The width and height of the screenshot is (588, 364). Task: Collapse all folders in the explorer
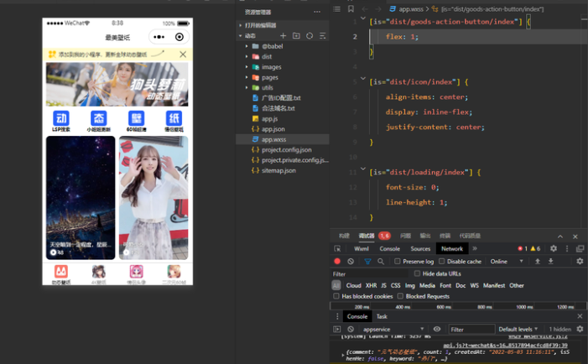click(x=322, y=36)
